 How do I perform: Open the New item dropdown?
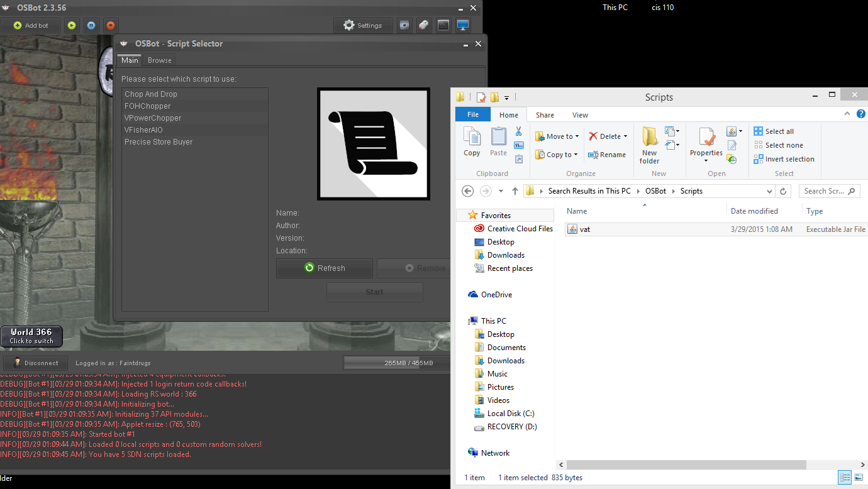672,131
